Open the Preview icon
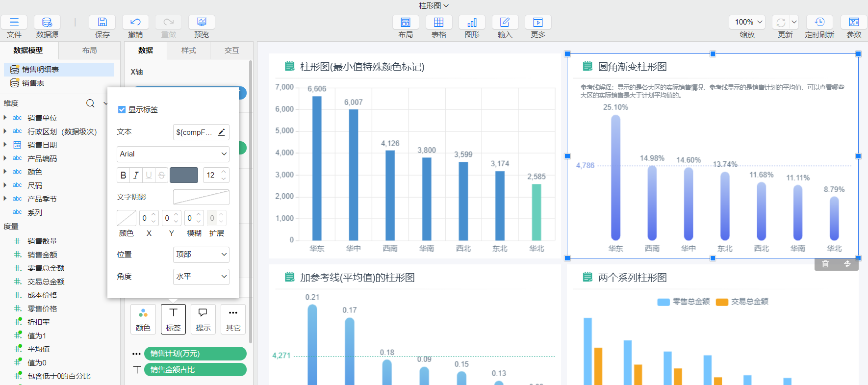The image size is (868, 385). [202, 22]
